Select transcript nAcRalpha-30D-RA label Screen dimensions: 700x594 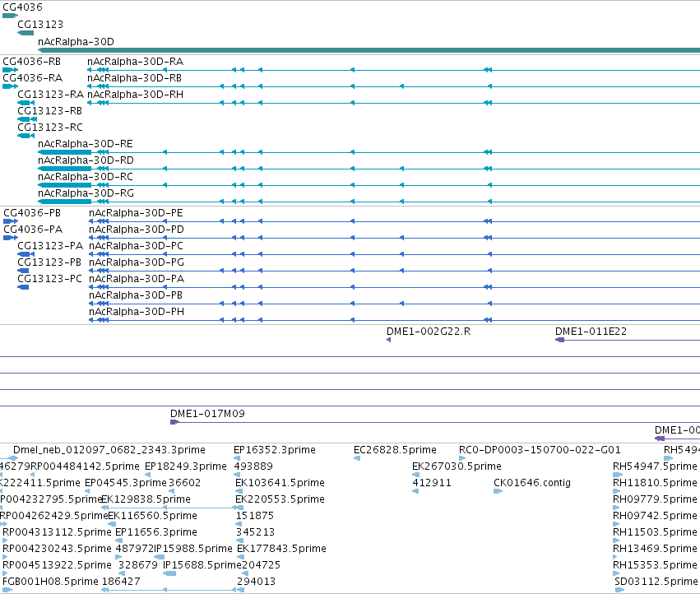pyautogui.click(x=135, y=61)
